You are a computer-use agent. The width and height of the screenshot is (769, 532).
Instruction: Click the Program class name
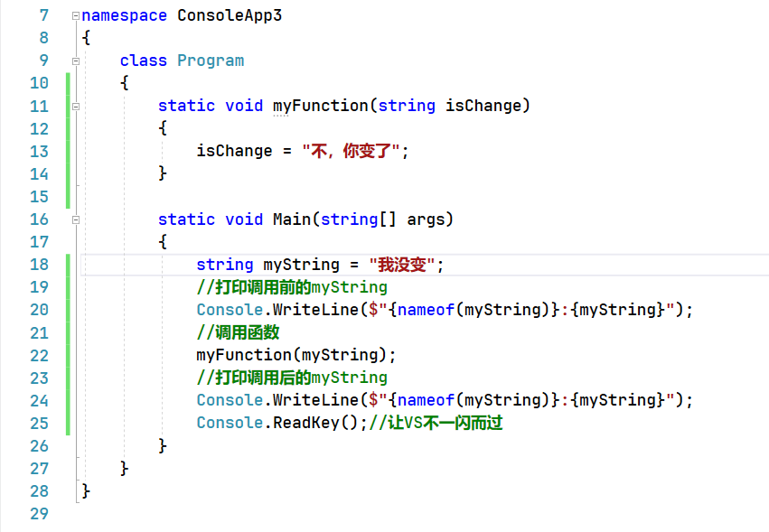pyautogui.click(x=211, y=61)
